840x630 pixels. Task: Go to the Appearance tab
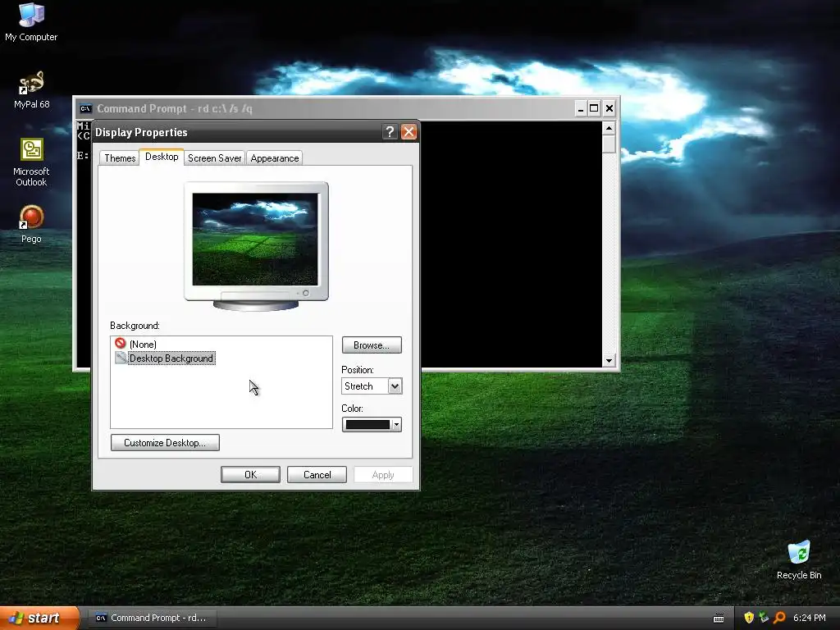tap(274, 158)
